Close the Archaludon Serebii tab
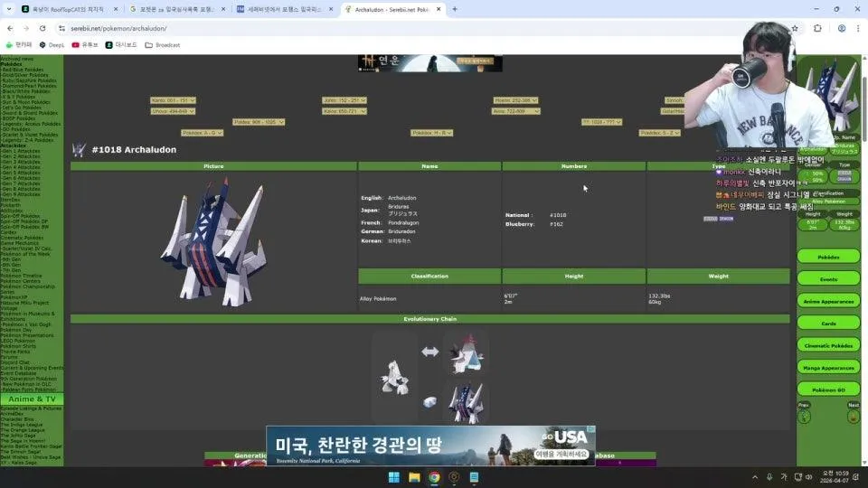This screenshot has height=488, width=868. (439, 9)
